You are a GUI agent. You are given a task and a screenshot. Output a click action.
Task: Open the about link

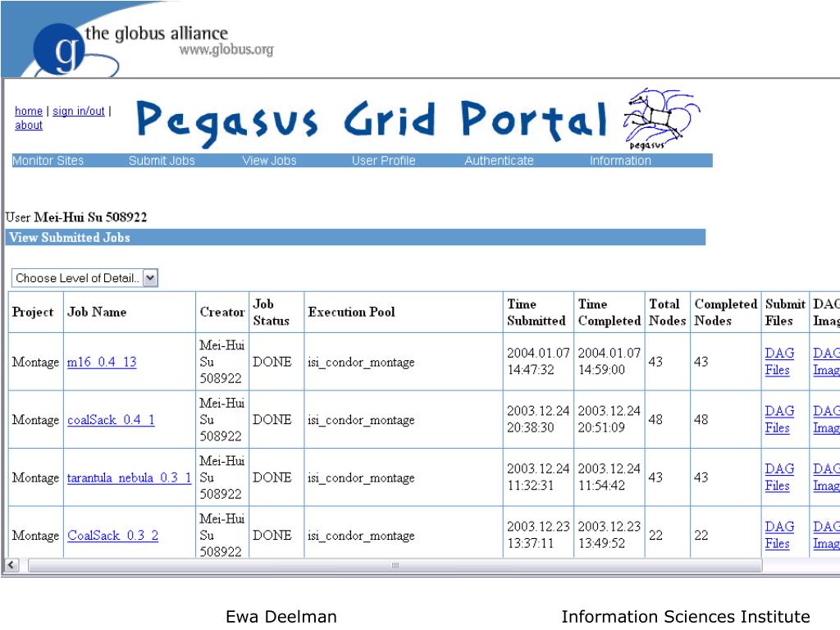coord(29,125)
